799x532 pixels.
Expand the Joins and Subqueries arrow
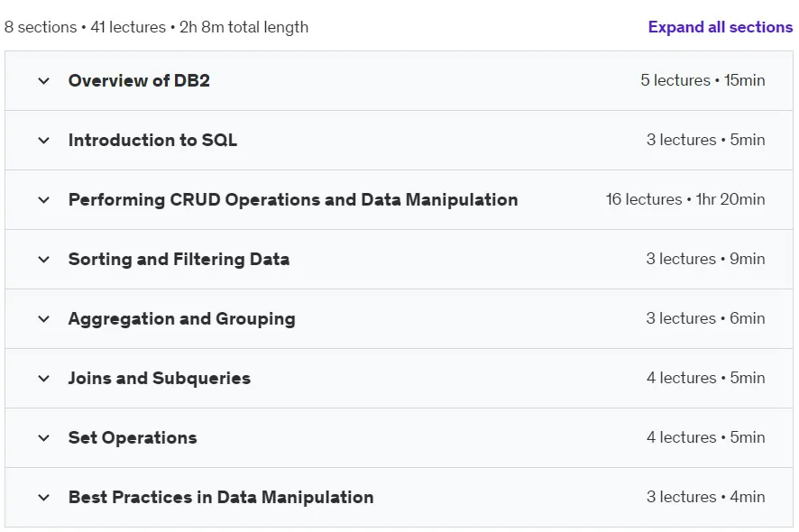[x=44, y=379]
